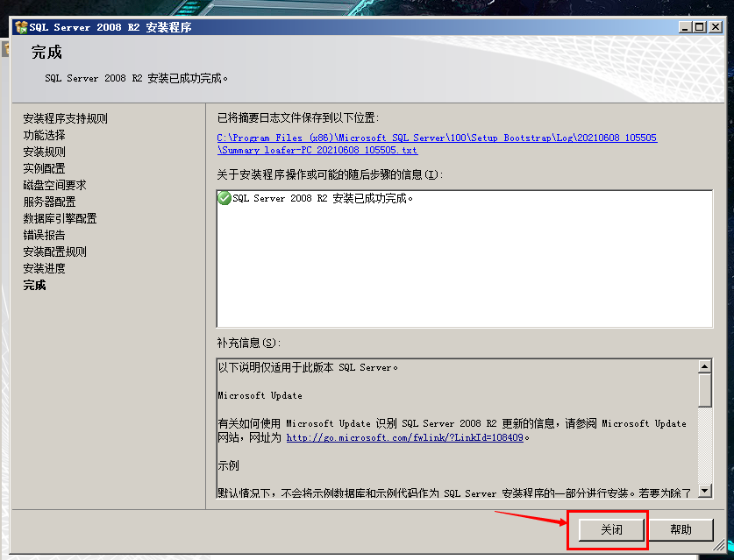
Task: Select 错误报告 step in sidebar
Action: tap(44, 235)
